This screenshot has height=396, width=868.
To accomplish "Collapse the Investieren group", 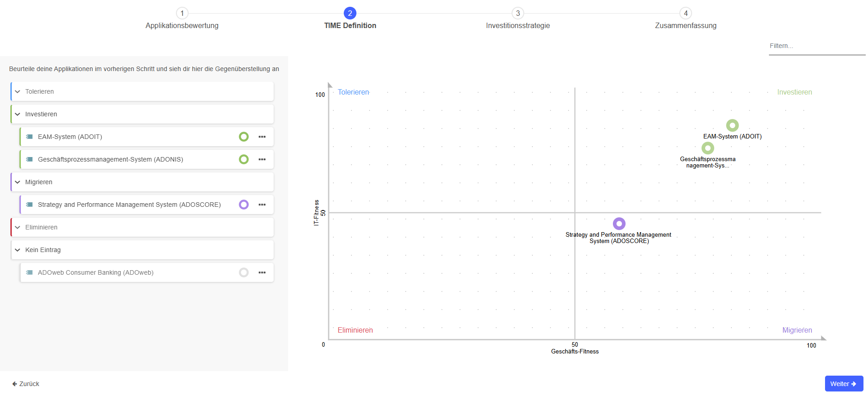I will pos(18,114).
